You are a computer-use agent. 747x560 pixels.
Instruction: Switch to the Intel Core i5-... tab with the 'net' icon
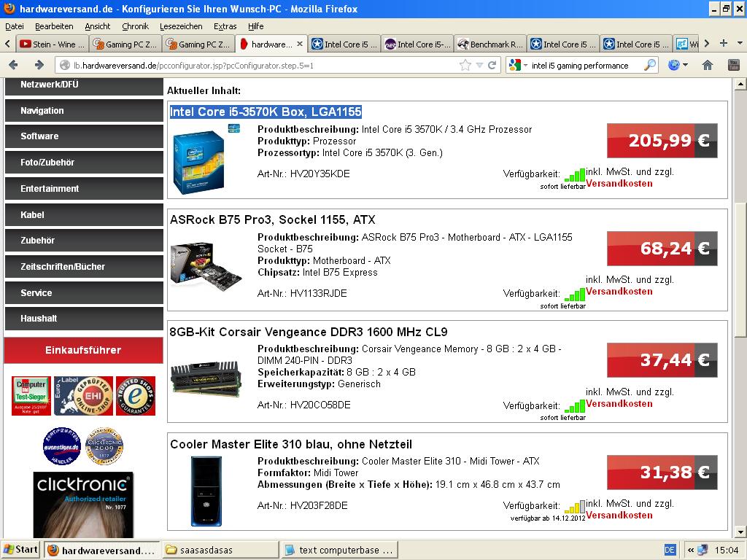point(417,44)
